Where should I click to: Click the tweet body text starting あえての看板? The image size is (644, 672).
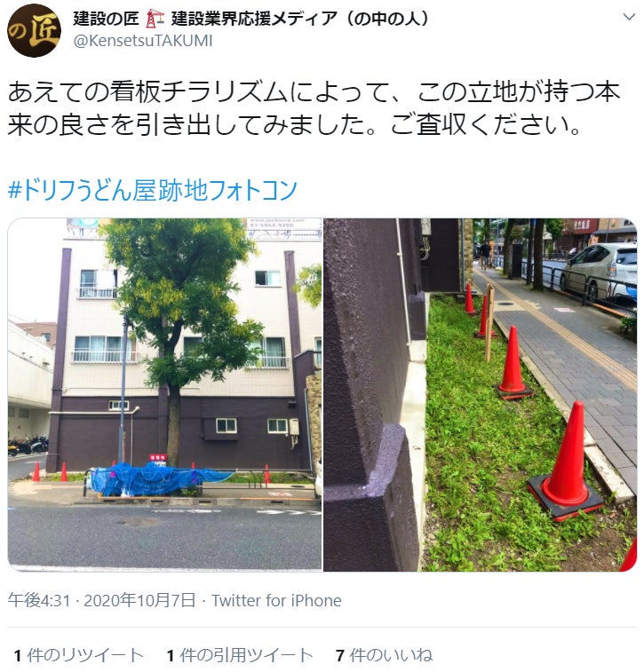[314, 108]
